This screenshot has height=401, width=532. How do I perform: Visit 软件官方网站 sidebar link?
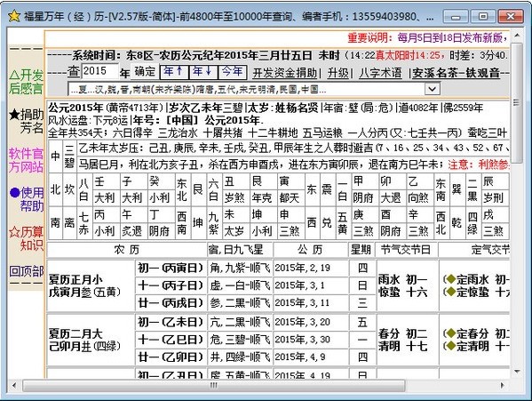tap(26, 160)
